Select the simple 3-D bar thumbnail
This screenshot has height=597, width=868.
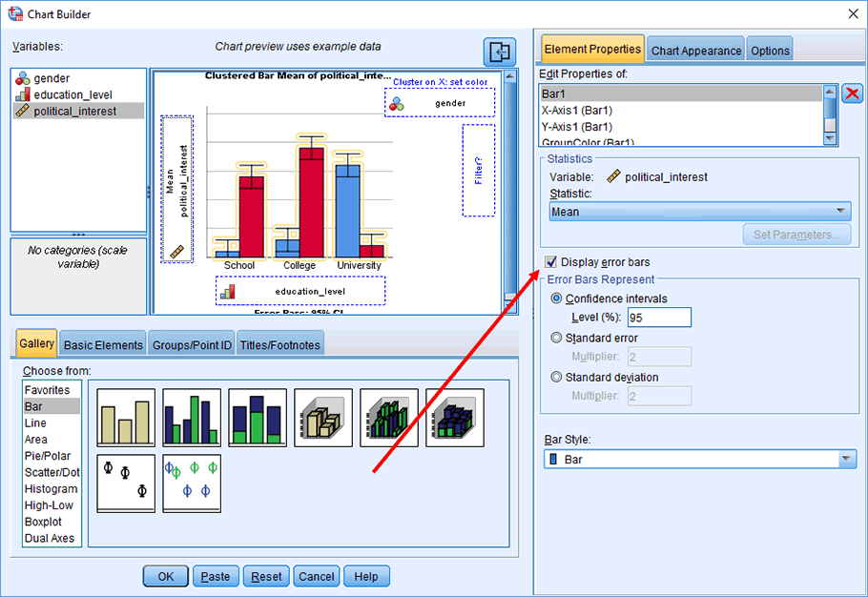323,418
